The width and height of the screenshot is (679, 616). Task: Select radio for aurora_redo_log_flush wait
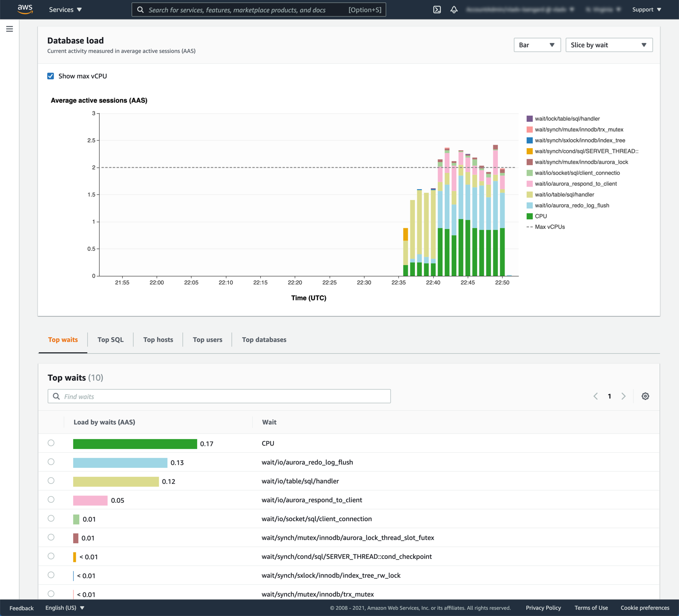pos(51,462)
